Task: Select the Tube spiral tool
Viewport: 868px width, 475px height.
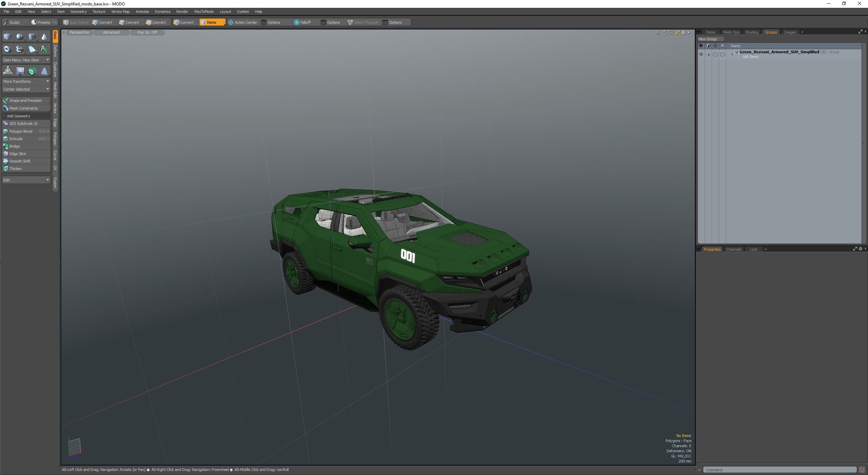Action: [20, 49]
